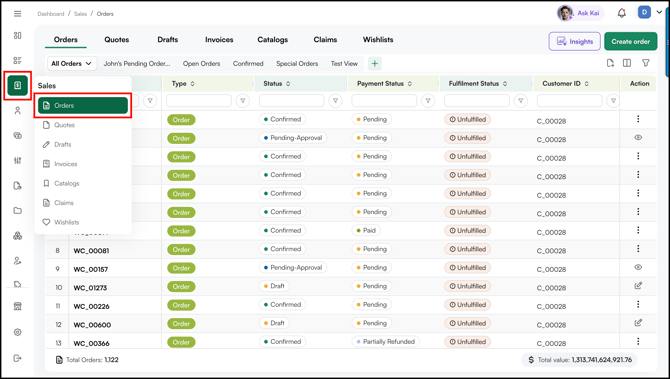Screen dimensions: 670x379
Task: Switch to the Wishlists tab
Action: click(378, 40)
